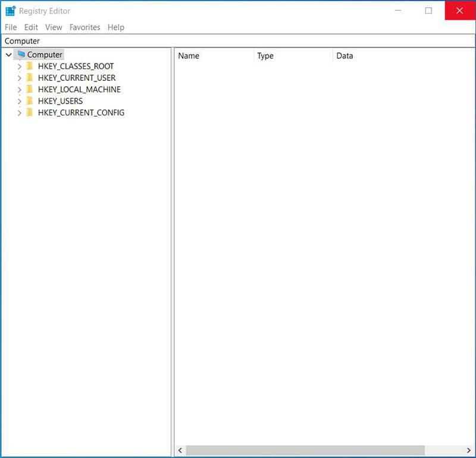Click the scrollbar right arrow

[467, 450]
